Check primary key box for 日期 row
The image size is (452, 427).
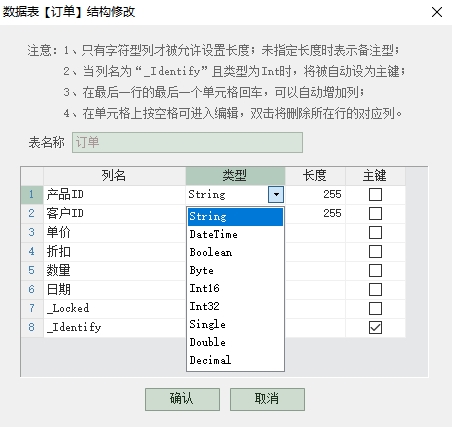pos(375,290)
